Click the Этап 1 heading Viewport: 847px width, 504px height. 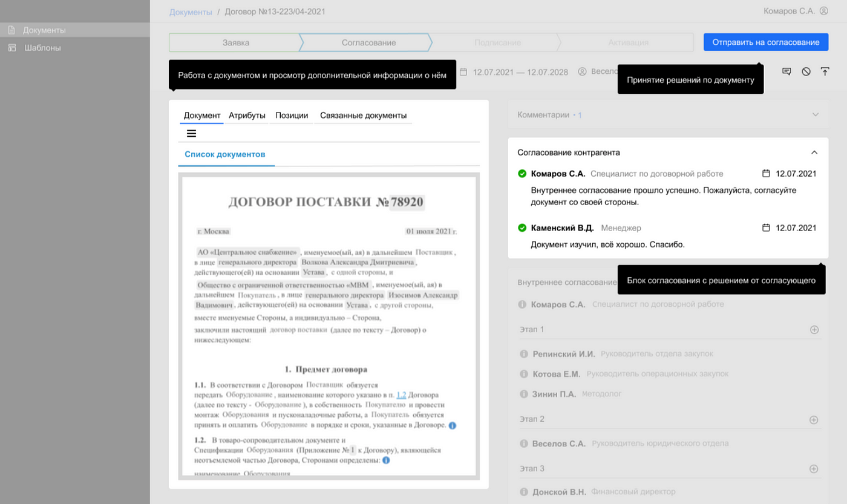pyautogui.click(x=532, y=330)
